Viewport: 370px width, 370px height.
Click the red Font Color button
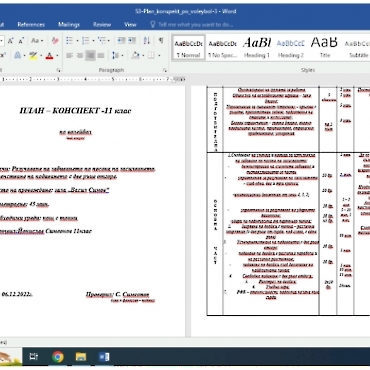(49, 55)
